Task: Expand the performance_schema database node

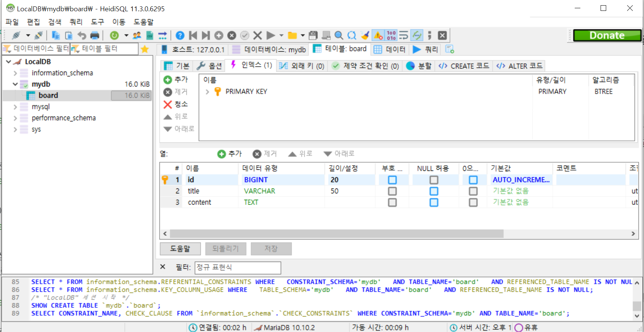Action: point(15,118)
